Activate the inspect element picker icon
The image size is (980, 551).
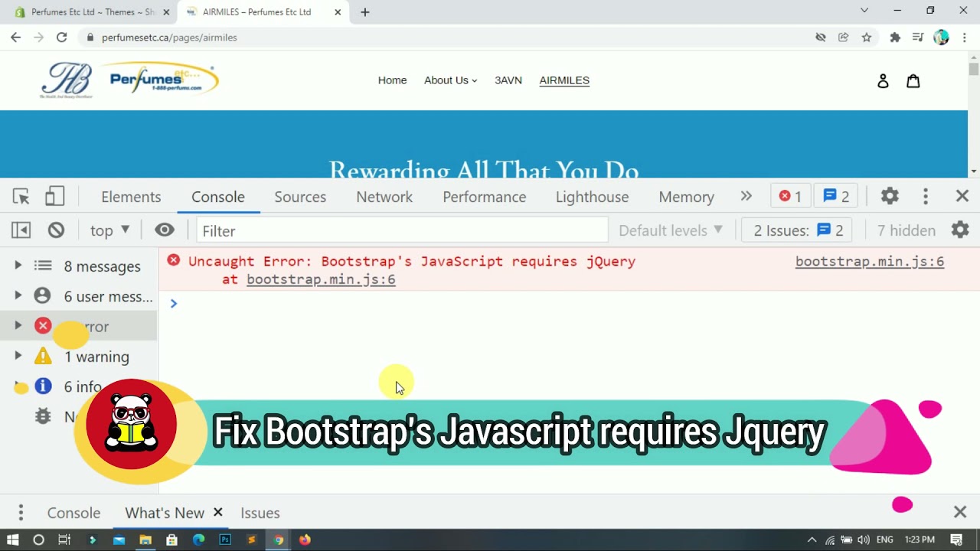click(x=21, y=197)
